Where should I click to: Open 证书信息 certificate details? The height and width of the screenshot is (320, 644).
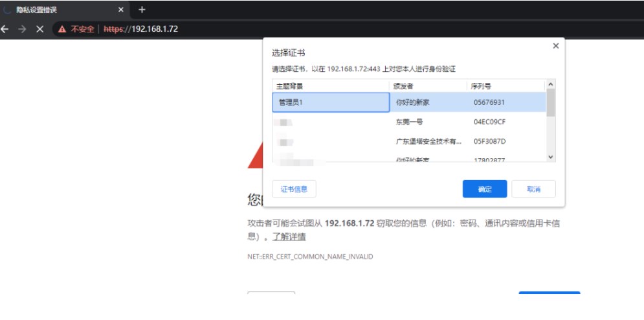pyautogui.click(x=294, y=189)
